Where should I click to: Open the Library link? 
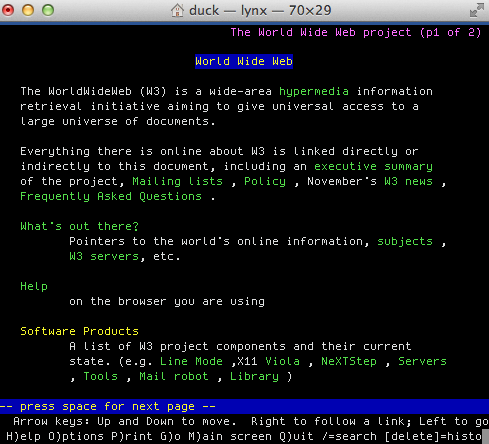click(254, 376)
